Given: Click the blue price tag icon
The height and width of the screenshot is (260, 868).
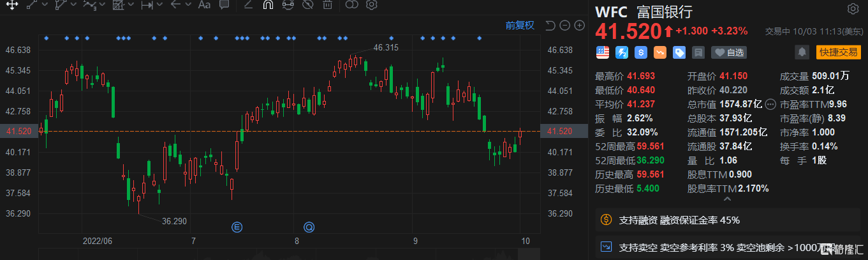Looking at the screenshot, I should tap(679, 52).
